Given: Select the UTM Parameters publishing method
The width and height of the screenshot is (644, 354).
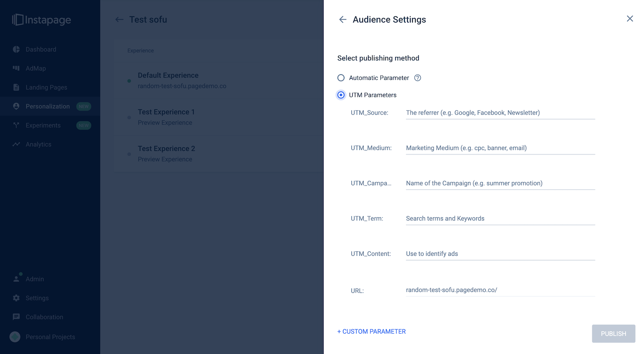Looking at the screenshot, I should 341,95.
